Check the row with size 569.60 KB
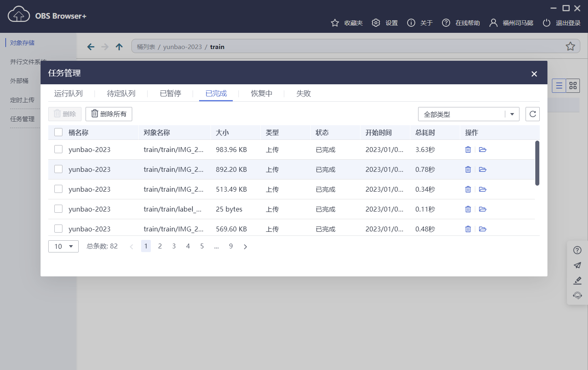The image size is (588, 370). click(58, 229)
